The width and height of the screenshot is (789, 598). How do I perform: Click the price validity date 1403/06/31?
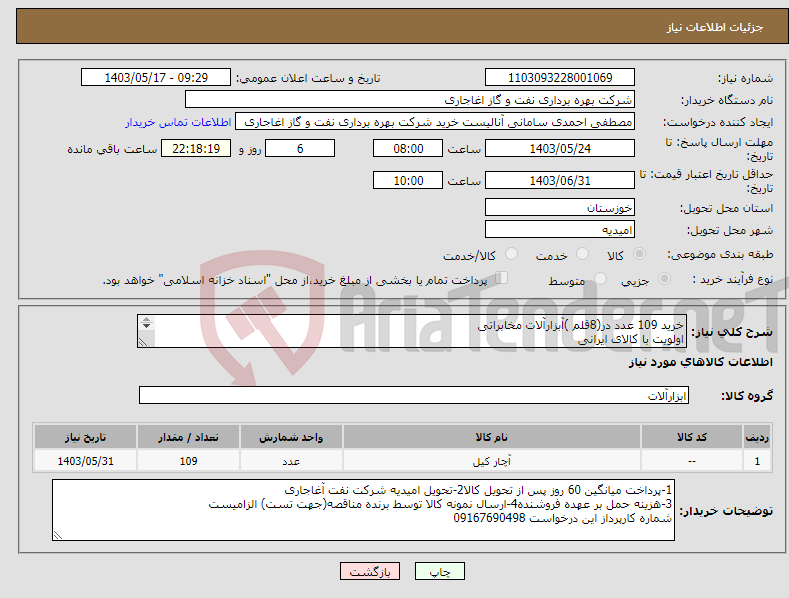tap(560, 180)
